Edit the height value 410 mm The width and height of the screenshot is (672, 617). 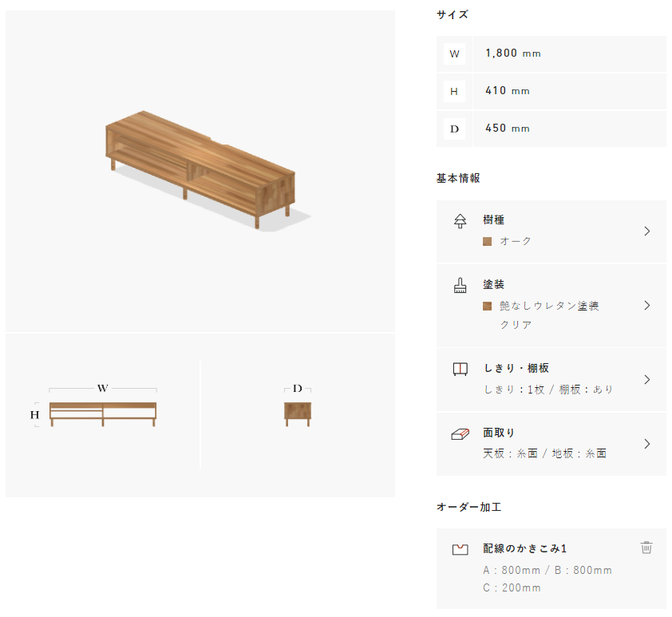coord(569,91)
